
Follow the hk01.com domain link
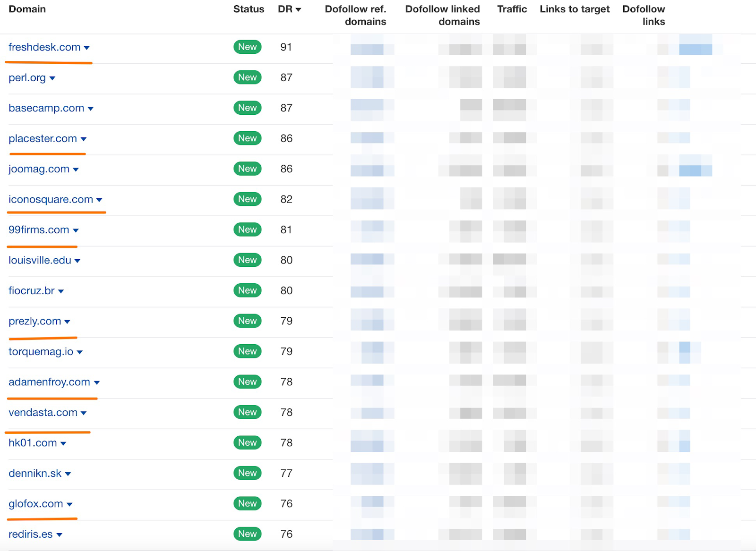tap(33, 443)
